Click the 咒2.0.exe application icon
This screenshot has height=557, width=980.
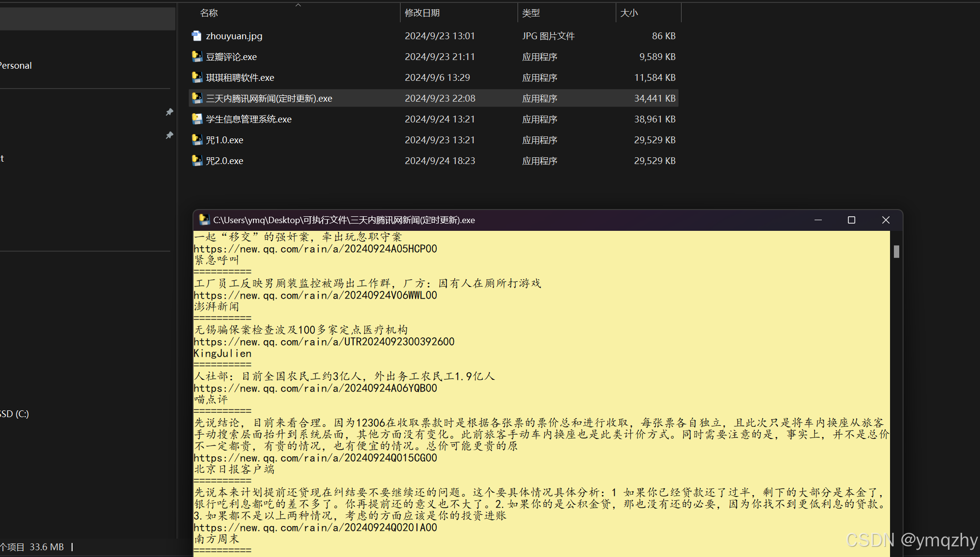click(x=196, y=161)
